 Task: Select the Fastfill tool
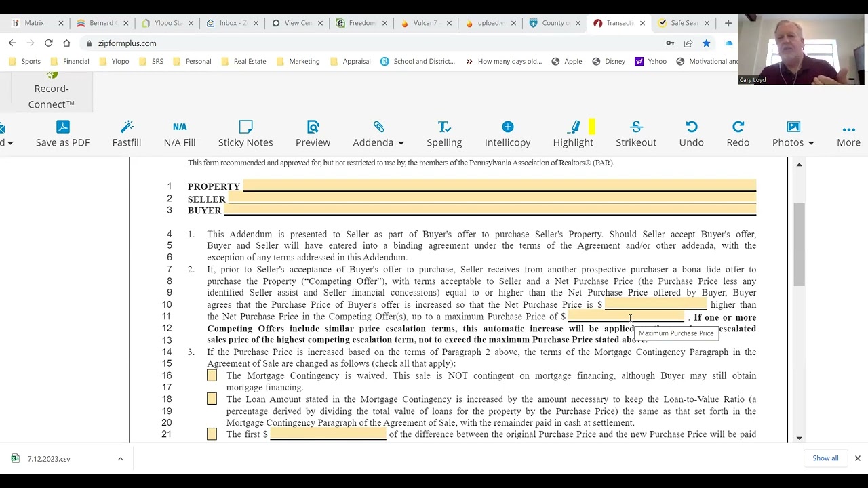tap(127, 134)
